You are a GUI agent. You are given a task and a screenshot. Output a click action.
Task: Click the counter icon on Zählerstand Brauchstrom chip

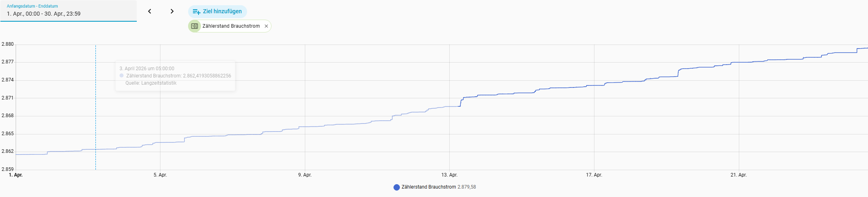coord(195,26)
